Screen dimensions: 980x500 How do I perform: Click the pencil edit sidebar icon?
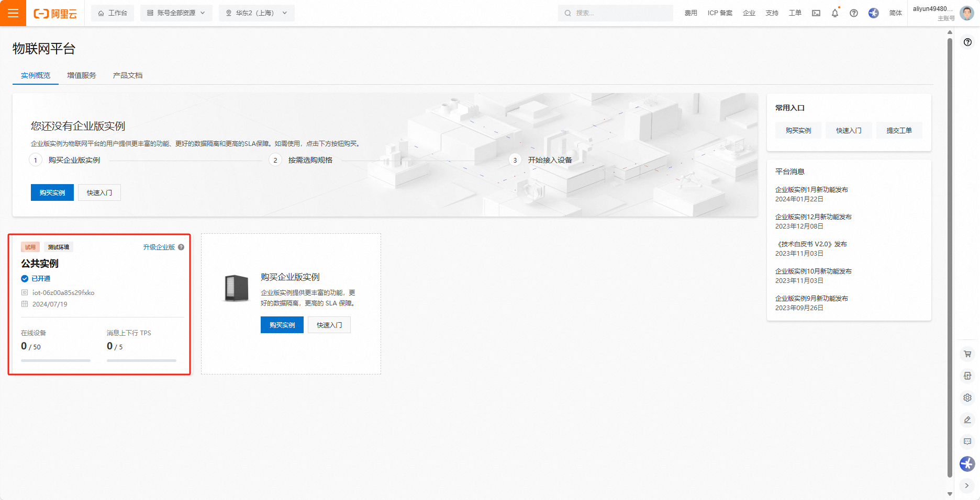click(x=967, y=420)
